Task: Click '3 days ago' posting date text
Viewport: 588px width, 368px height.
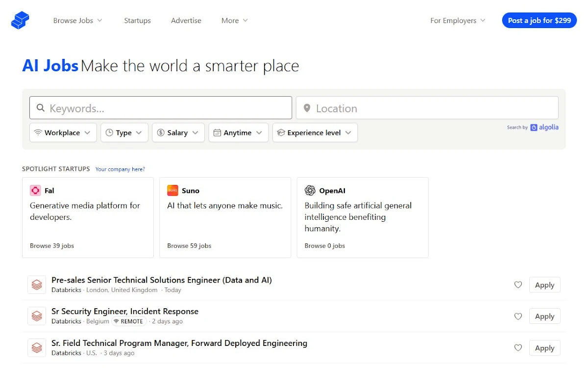Action: [x=119, y=353]
